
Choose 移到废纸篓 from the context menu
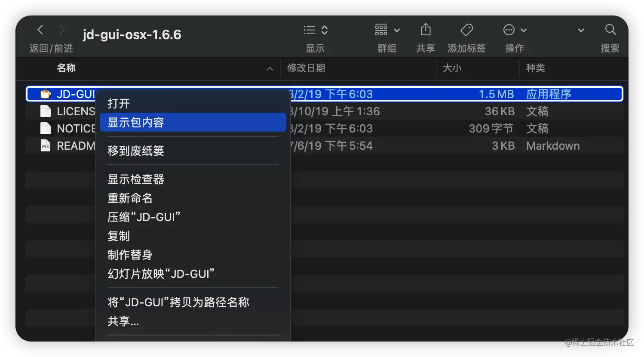136,151
